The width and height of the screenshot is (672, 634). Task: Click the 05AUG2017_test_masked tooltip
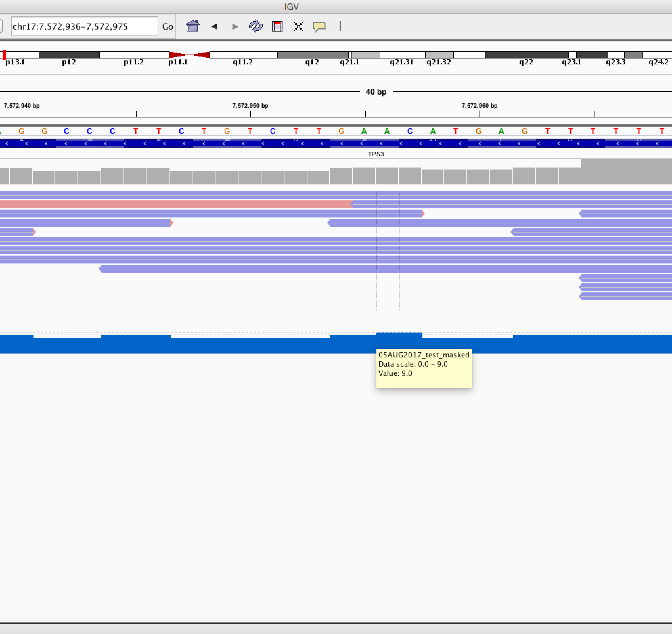[424, 368]
